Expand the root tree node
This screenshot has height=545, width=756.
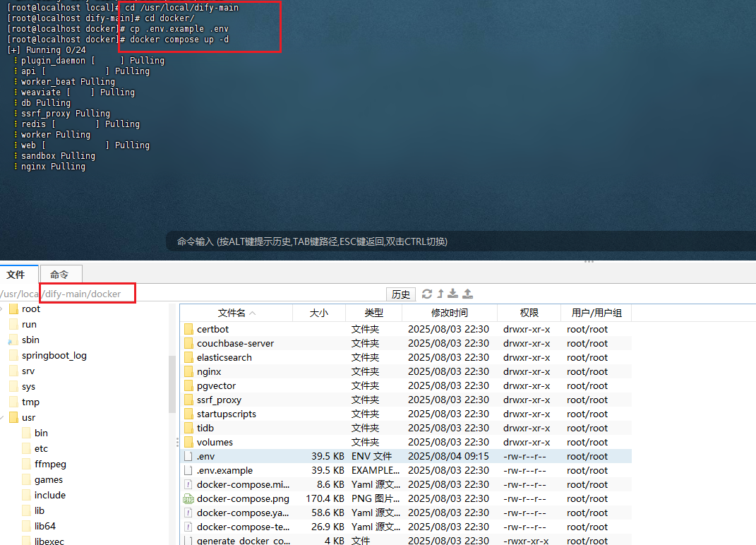2,309
